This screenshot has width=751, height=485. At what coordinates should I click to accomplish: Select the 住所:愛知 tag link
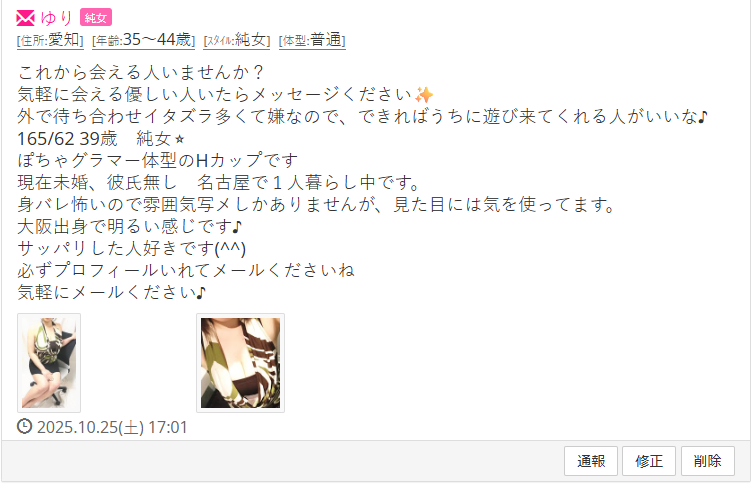click(50, 40)
